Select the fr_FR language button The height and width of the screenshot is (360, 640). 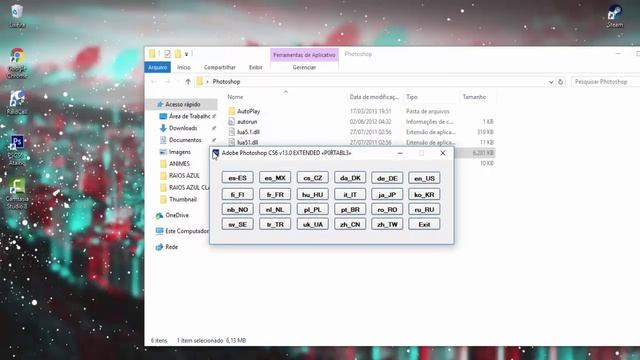click(275, 195)
